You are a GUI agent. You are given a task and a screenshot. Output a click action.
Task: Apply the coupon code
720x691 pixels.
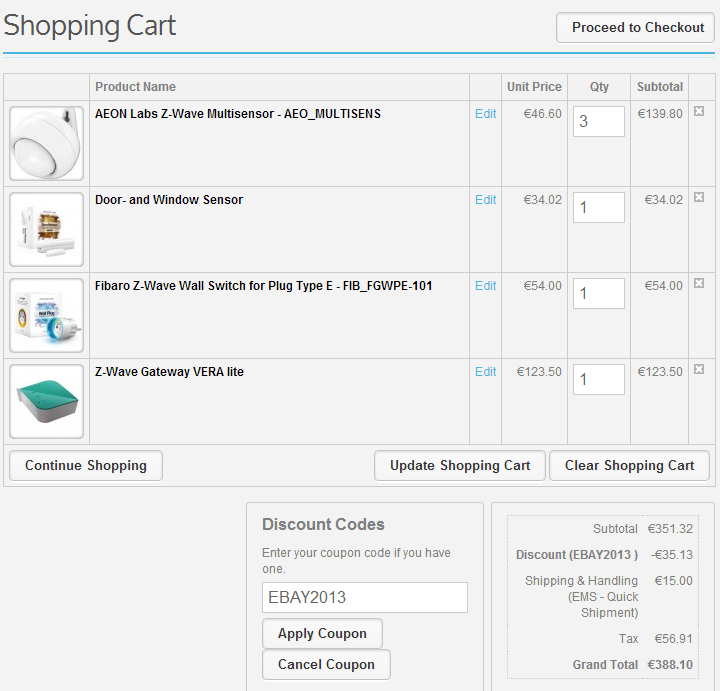click(322, 634)
